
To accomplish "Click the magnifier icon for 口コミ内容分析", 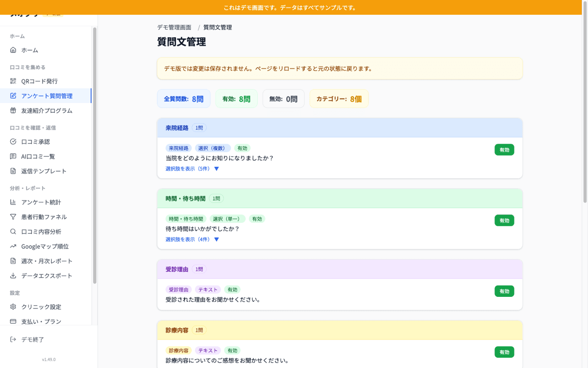I will [x=13, y=231].
